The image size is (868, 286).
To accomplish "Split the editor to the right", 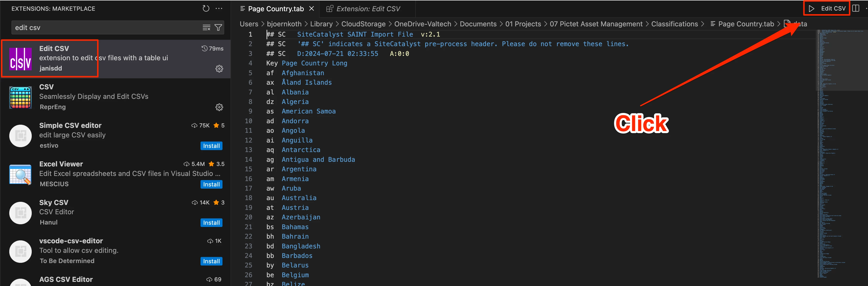I will point(856,9).
